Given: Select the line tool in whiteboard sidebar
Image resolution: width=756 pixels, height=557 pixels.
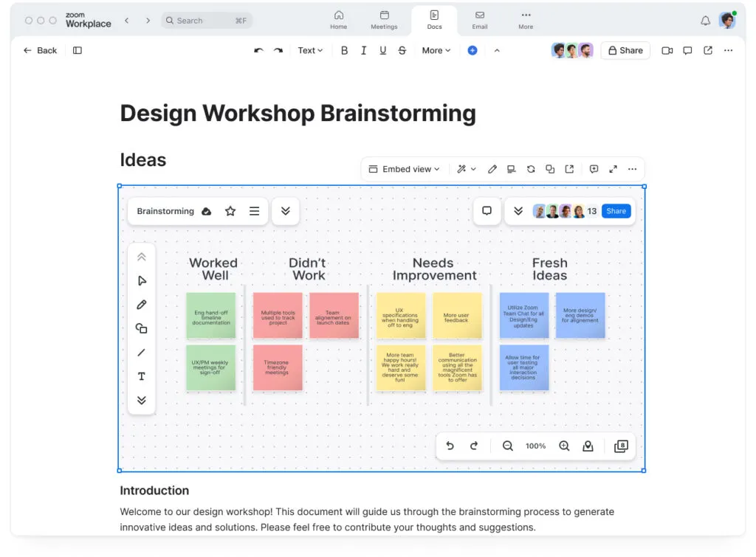Looking at the screenshot, I should pyautogui.click(x=142, y=353).
